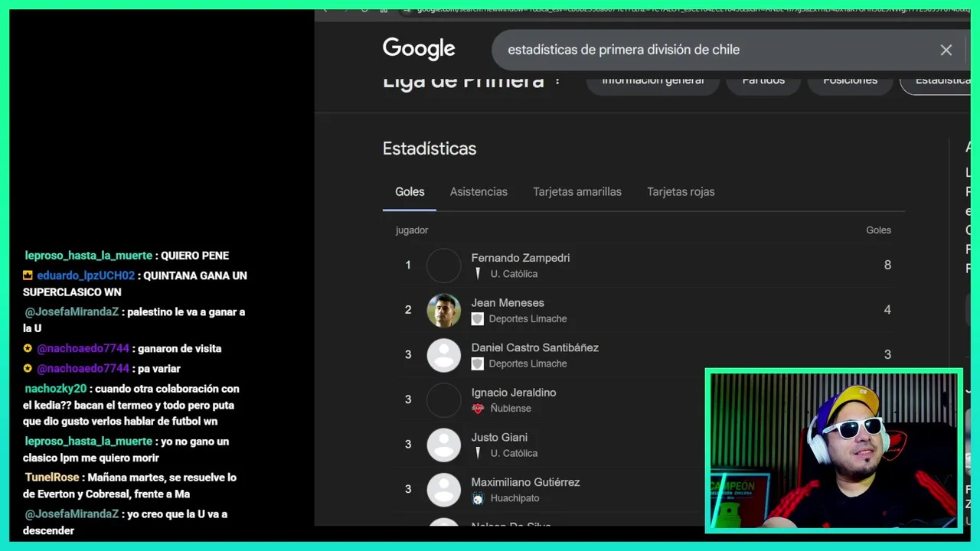
Task: Click @nachoaedo7744 on 'ganaron de visita' message
Action: point(83,349)
